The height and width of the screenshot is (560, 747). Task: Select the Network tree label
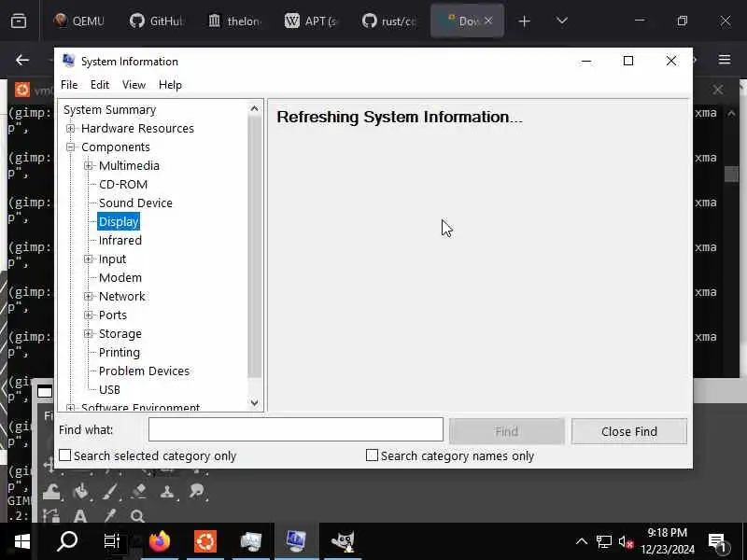coord(122,296)
